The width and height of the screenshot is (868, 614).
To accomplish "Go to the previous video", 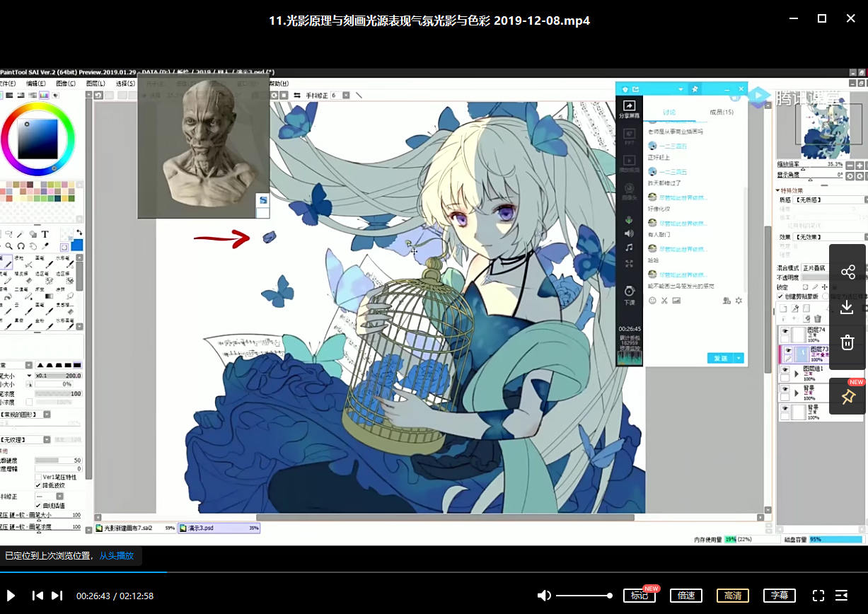I will 38,596.
